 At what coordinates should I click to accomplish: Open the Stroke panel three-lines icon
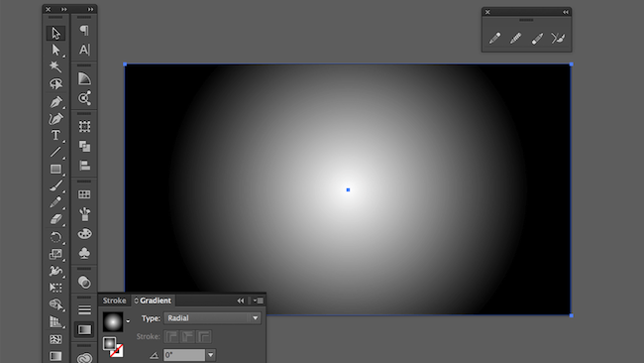(84, 309)
